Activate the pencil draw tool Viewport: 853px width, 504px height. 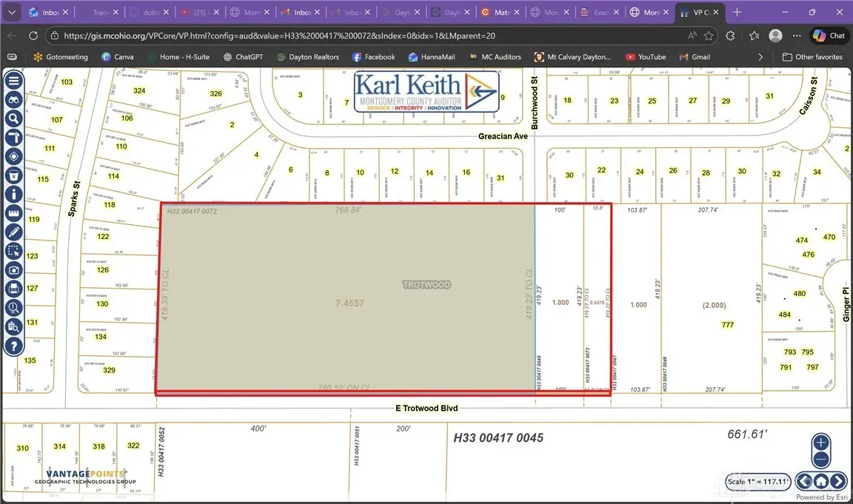pos(13,232)
